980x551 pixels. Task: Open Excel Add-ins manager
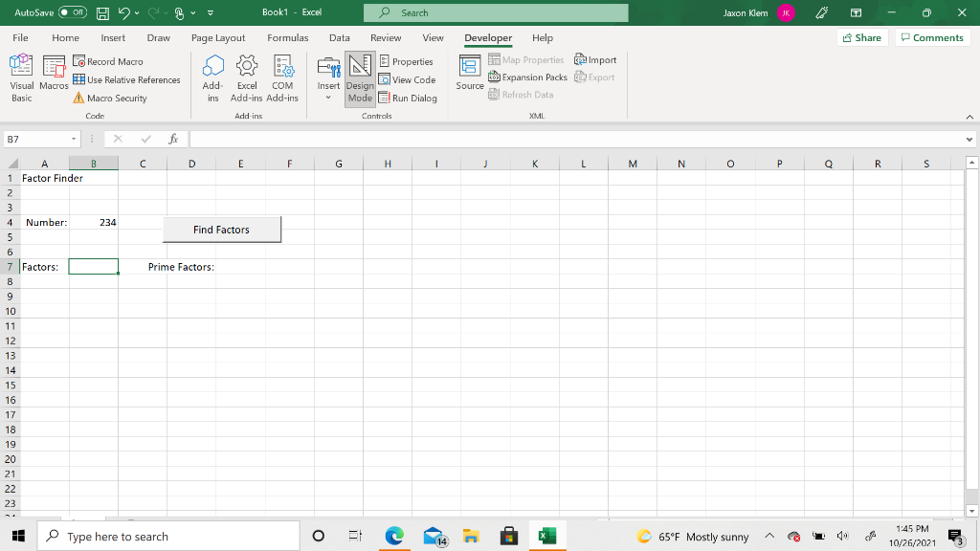pyautogui.click(x=246, y=78)
